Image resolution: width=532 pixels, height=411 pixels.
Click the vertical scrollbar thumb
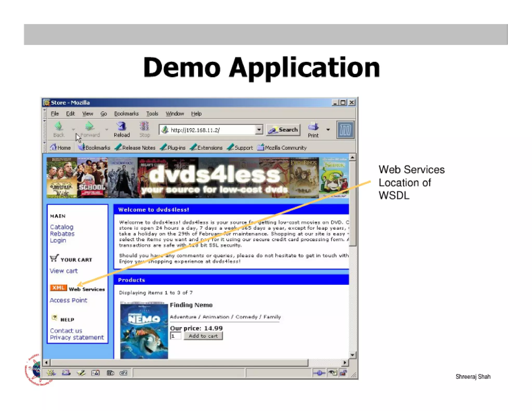tap(353, 203)
